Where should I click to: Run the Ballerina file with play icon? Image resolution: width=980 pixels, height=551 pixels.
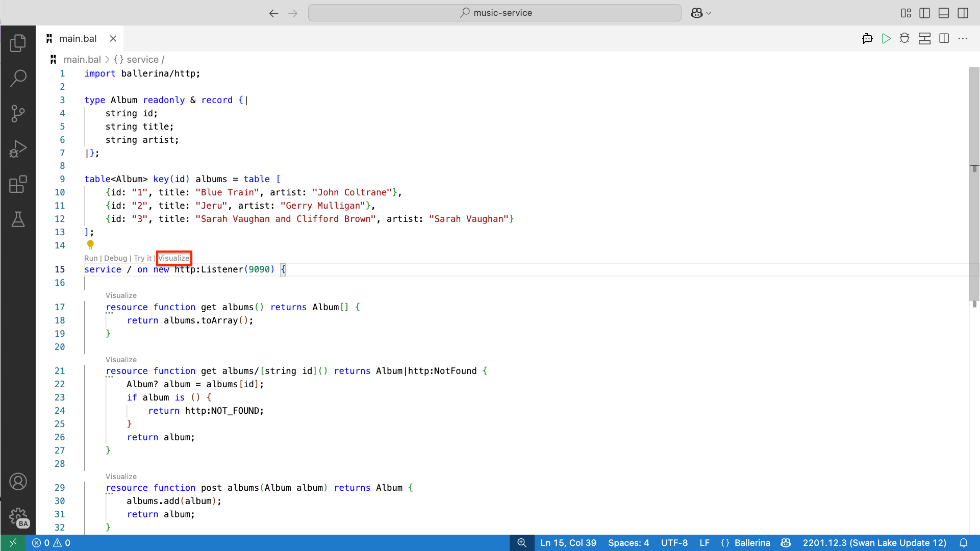tap(886, 39)
